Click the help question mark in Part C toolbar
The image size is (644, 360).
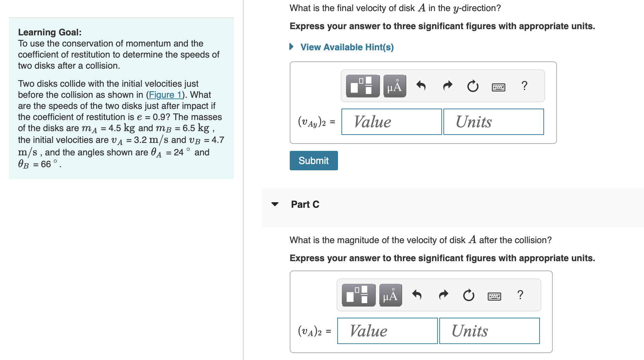(x=520, y=295)
